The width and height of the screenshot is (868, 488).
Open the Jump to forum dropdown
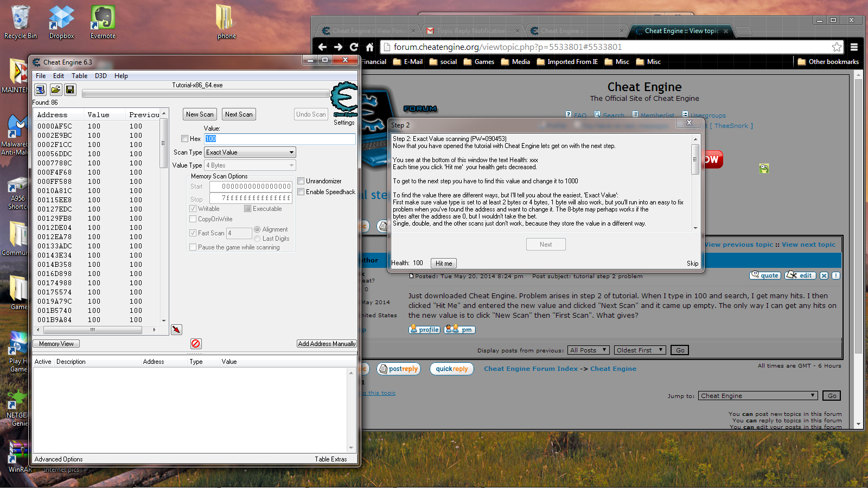point(757,396)
